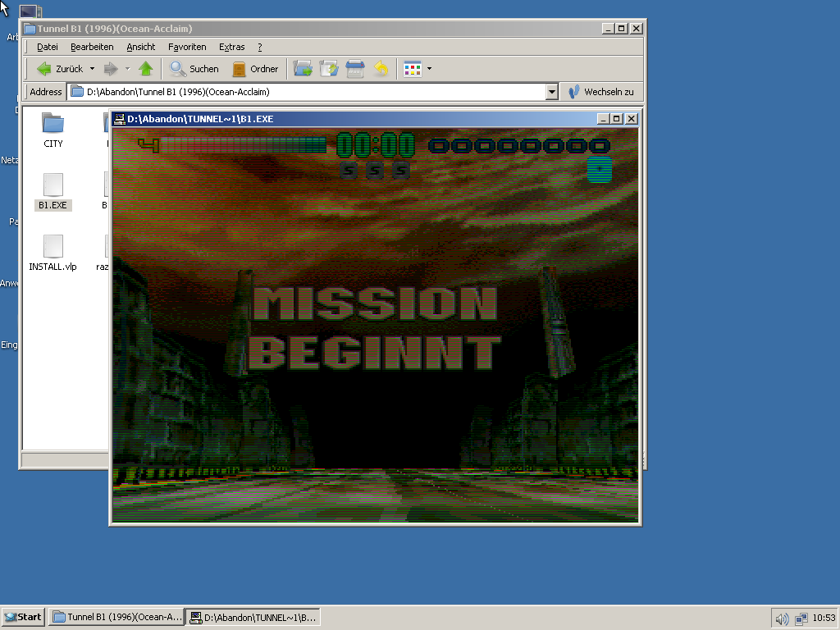Expand the Views button dropdown arrow
840x630 pixels.
click(429, 69)
